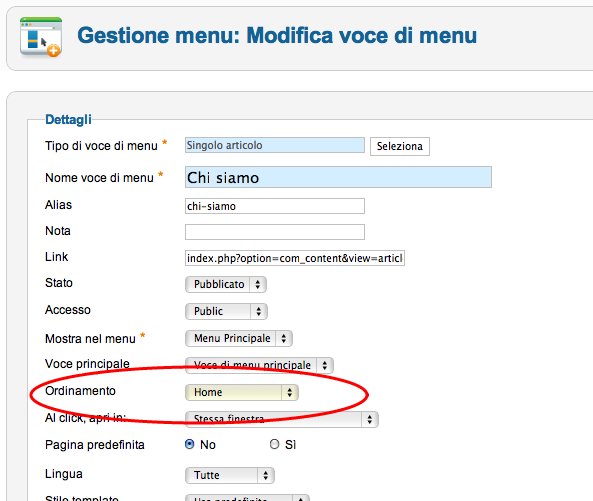Image resolution: width=593 pixels, height=501 pixels.
Task: Expand the Stessa finestra dropdown
Action: point(282,419)
